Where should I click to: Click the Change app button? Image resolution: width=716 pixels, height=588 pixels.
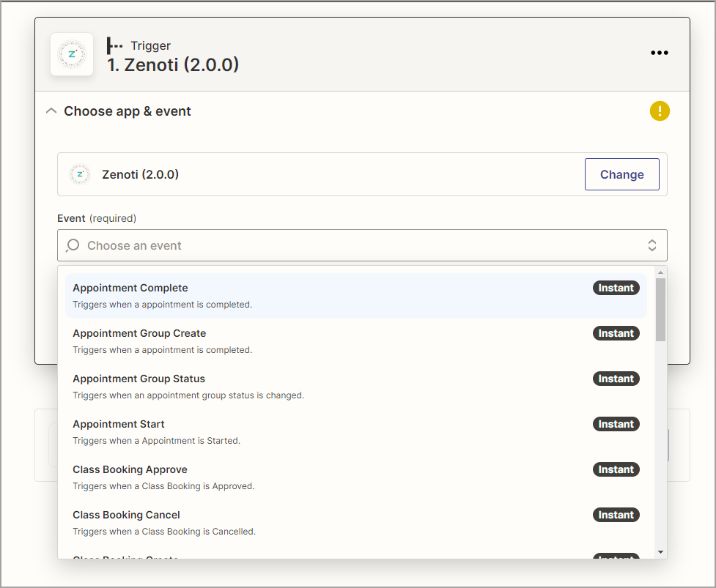[622, 174]
